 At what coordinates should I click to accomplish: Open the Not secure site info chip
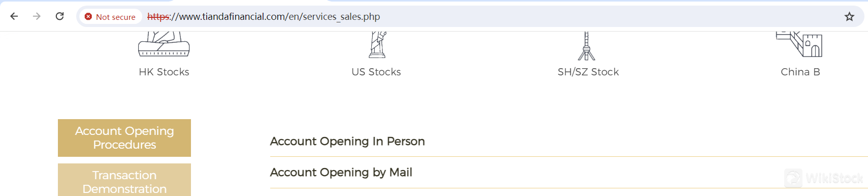[x=110, y=17]
